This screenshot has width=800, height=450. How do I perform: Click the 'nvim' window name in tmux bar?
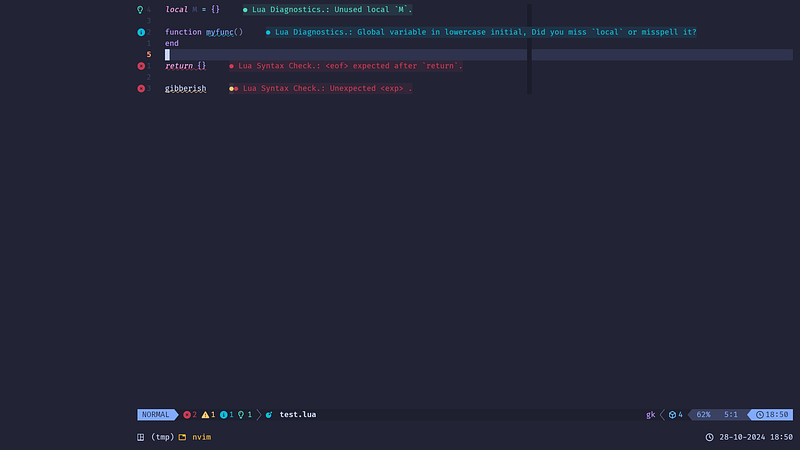[202, 437]
